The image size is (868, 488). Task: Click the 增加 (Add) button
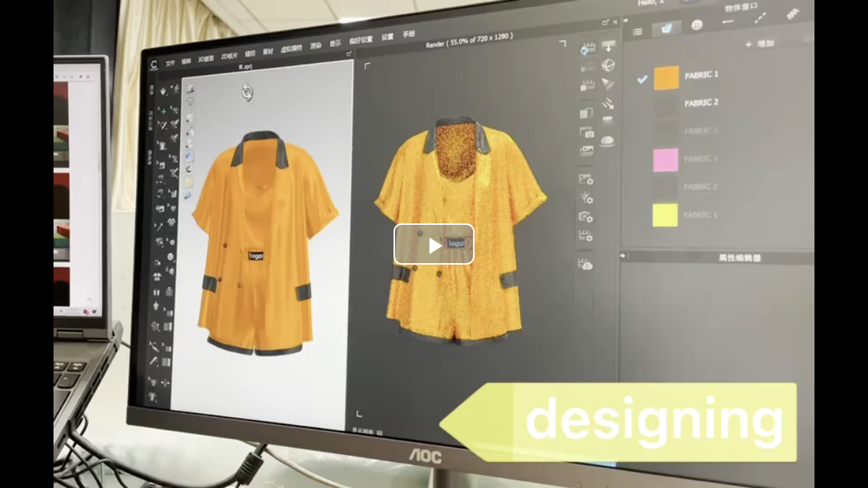click(x=761, y=44)
